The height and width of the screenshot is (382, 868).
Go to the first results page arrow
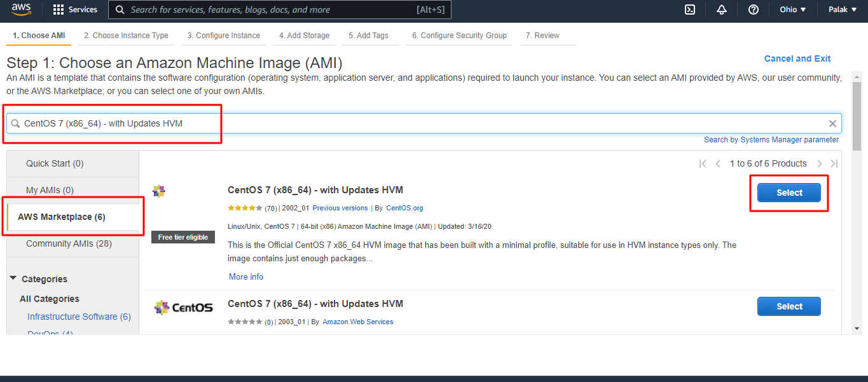(x=703, y=163)
